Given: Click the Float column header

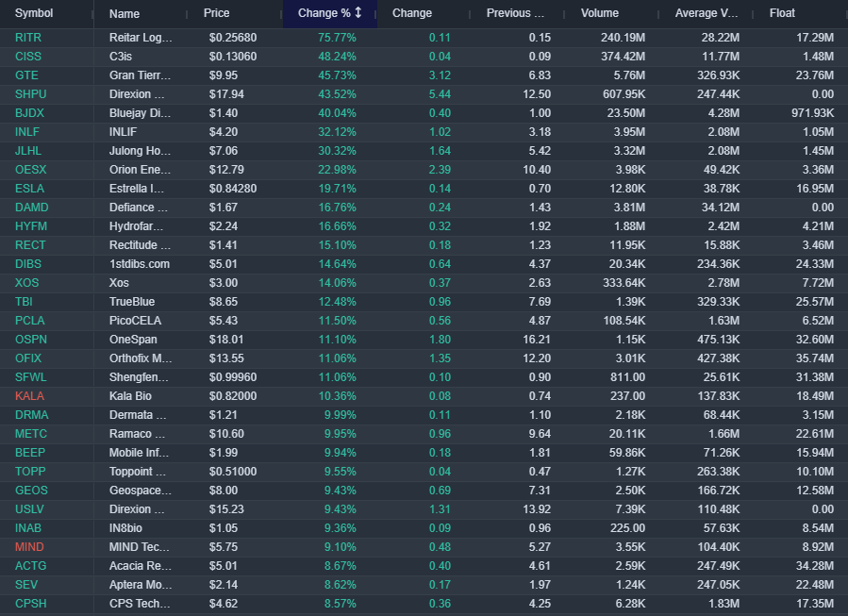Looking at the screenshot, I should point(782,13).
